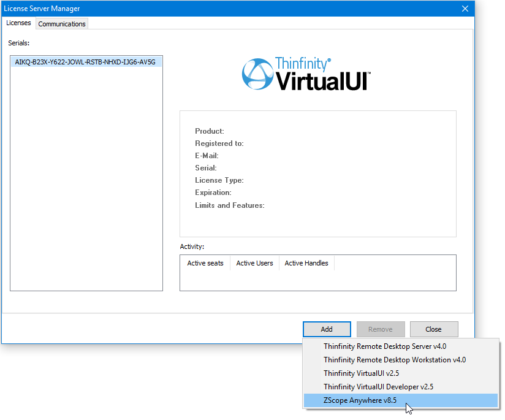Click the Add button
Image resolution: width=505 pixels, height=420 pixels.
(327, 329)
